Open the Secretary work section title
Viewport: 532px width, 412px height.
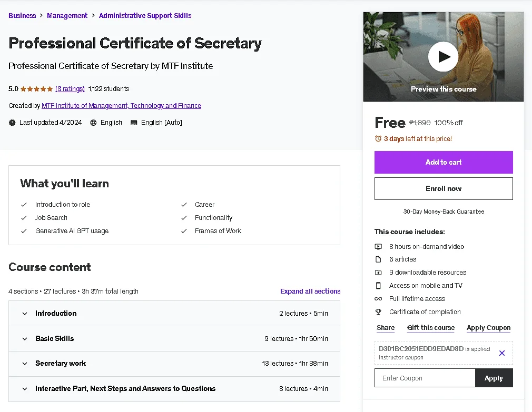click(x=61, y=364)
